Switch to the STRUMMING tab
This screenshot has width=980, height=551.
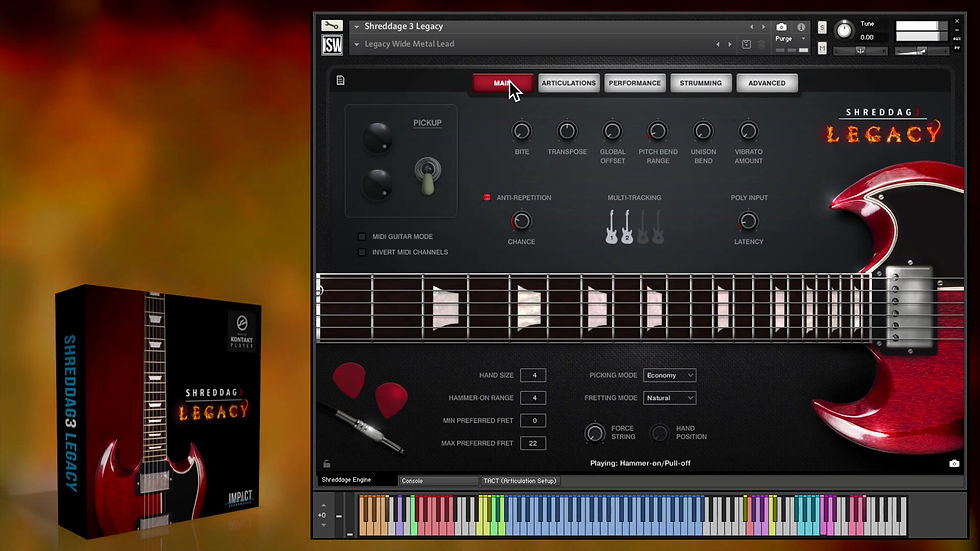tap(701, 83)
